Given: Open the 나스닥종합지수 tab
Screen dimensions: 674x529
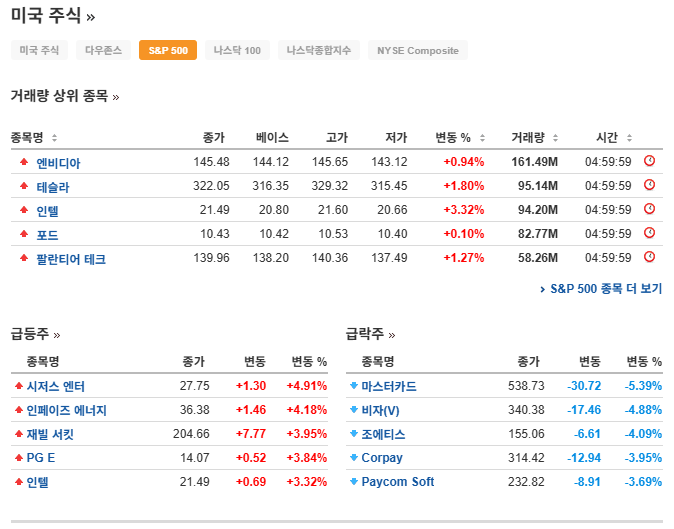Looking at the screenshot, I should point(319,50).
